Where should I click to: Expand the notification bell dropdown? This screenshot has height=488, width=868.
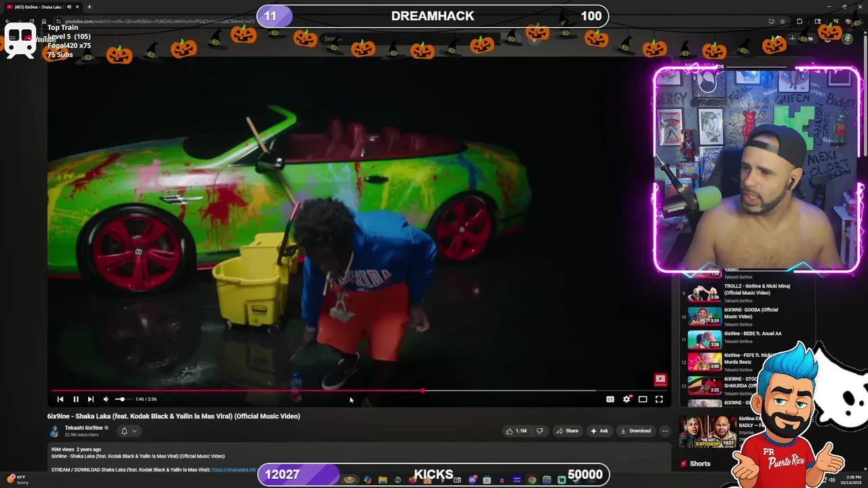click(128, 431)
